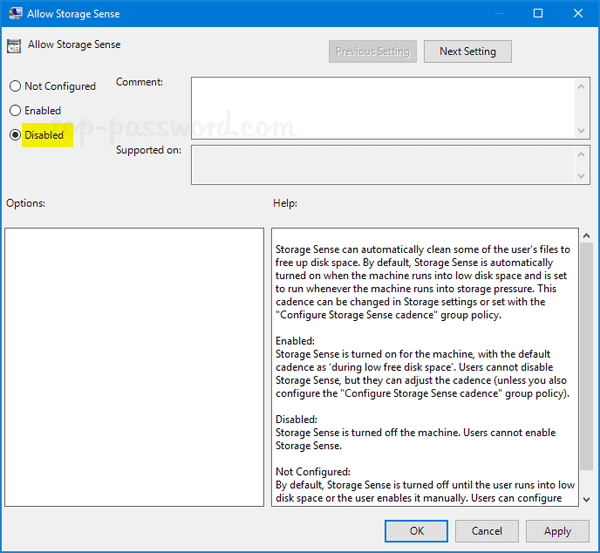Click the Supported on scroll up arrow
This screenshot has width=600, height=553.
click(x=582, y=153)
